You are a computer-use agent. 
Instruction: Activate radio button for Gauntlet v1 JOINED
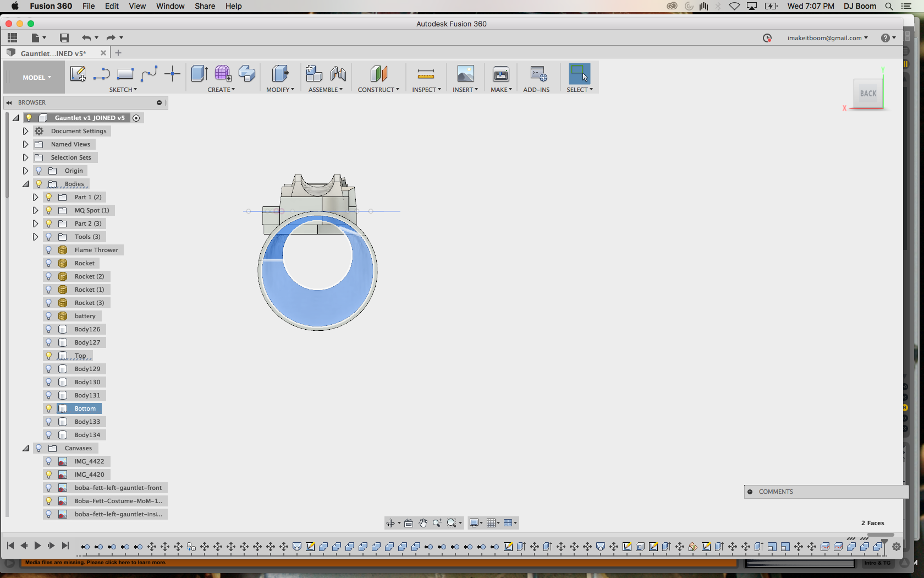point(136,118)
